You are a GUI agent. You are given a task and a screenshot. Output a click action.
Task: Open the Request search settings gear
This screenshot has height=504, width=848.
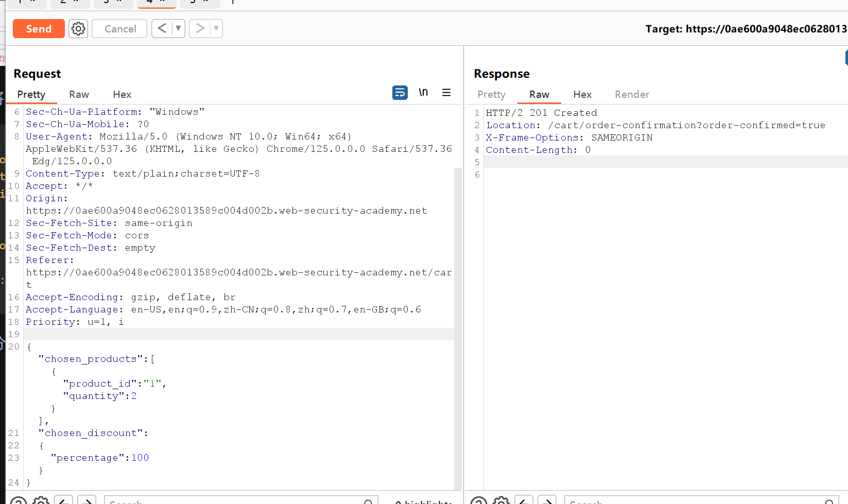41,500
